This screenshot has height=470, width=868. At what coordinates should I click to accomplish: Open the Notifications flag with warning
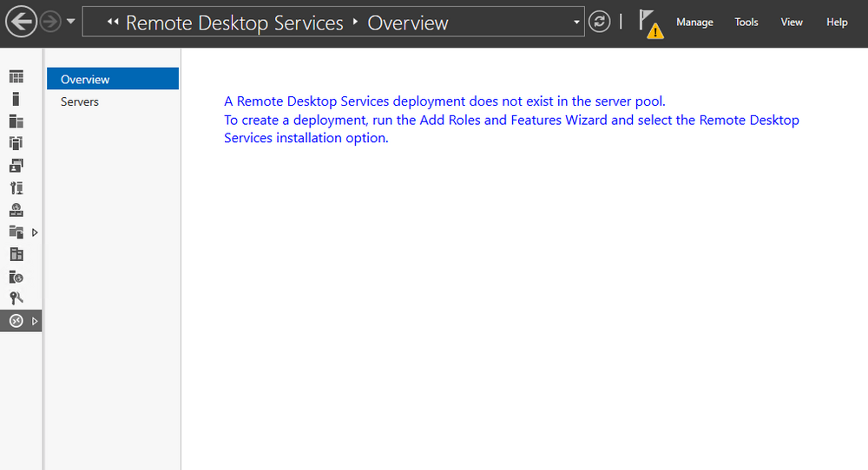click(651, 23)
